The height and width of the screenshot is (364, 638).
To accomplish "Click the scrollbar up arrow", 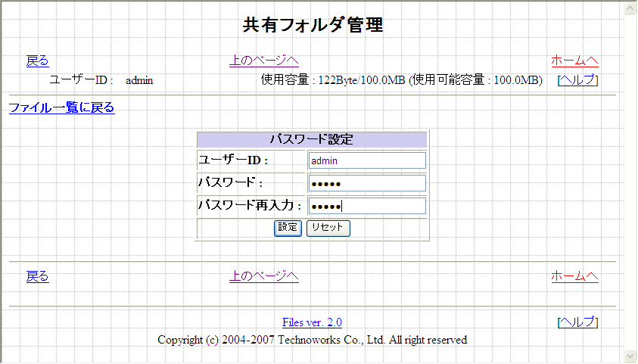I will click(x=630, y=8).
